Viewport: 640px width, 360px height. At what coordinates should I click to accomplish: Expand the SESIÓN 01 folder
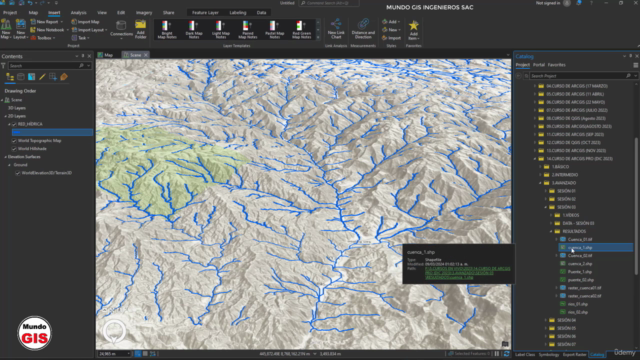pyautogui.click(x=546, y=191)
